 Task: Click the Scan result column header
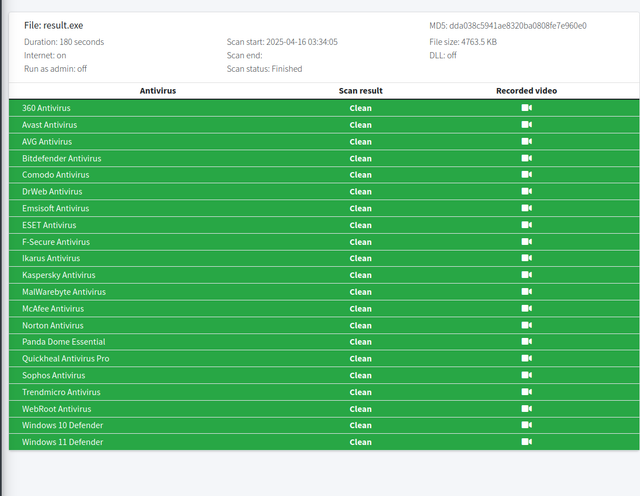(x=360, y=91)
